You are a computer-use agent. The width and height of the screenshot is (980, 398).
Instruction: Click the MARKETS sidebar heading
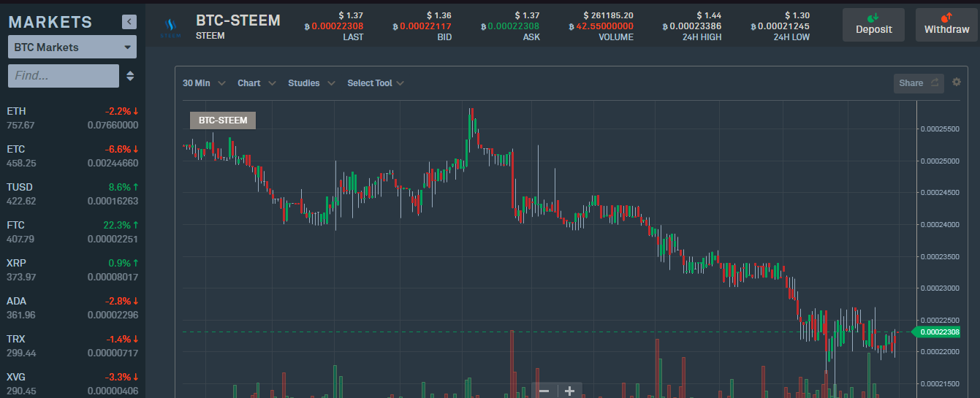50,22
